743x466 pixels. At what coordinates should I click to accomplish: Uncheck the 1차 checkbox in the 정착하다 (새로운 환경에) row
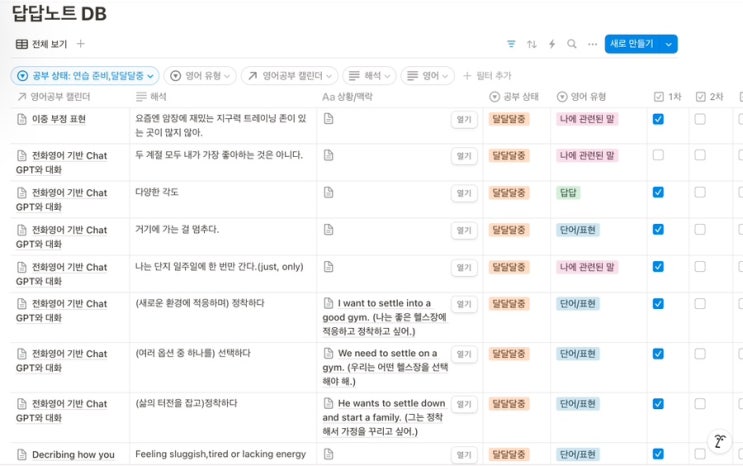[658, 303]
